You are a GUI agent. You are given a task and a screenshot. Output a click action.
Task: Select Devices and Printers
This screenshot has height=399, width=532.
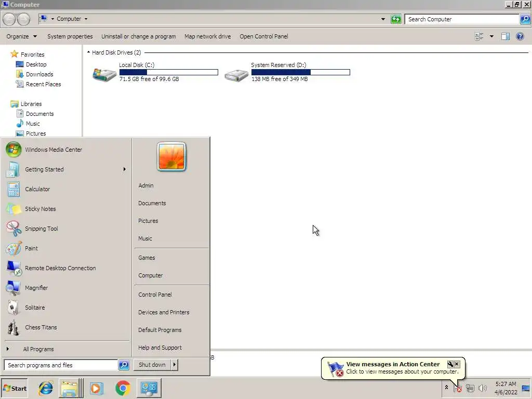[x=164, y=312]
